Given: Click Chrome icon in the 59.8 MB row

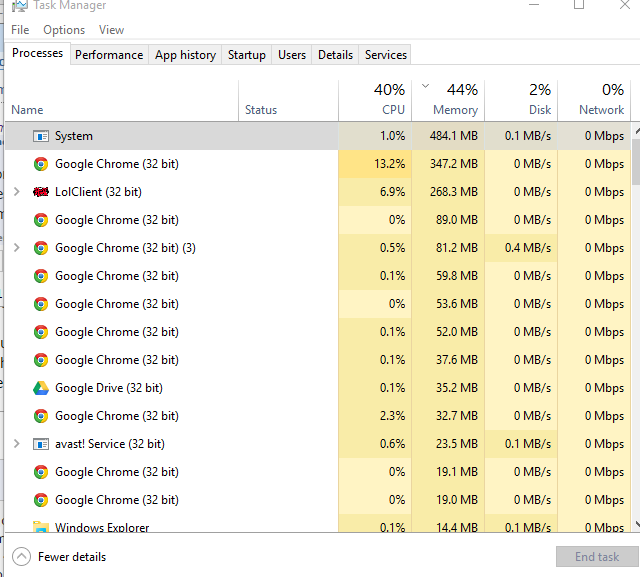Looking at the screenshot, I should [x=41, y=276].
